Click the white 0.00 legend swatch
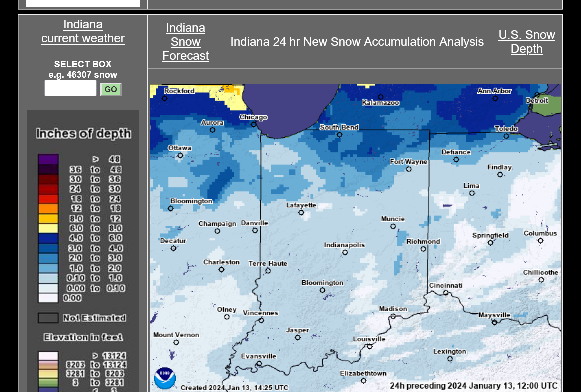 (48, 298)
